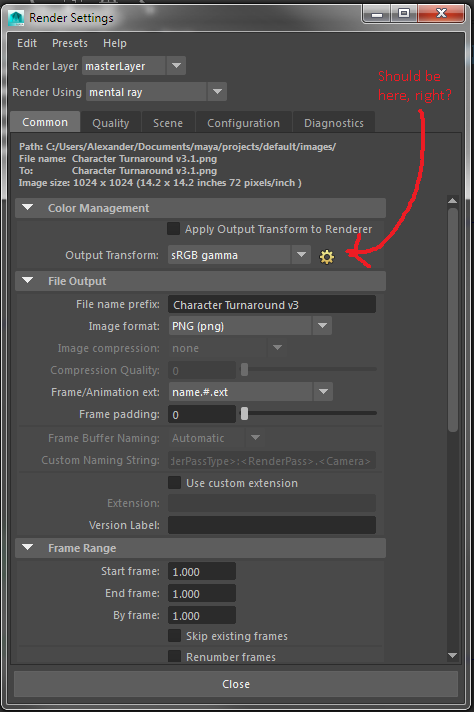Switch to the Scene tab

click(168, 123)
